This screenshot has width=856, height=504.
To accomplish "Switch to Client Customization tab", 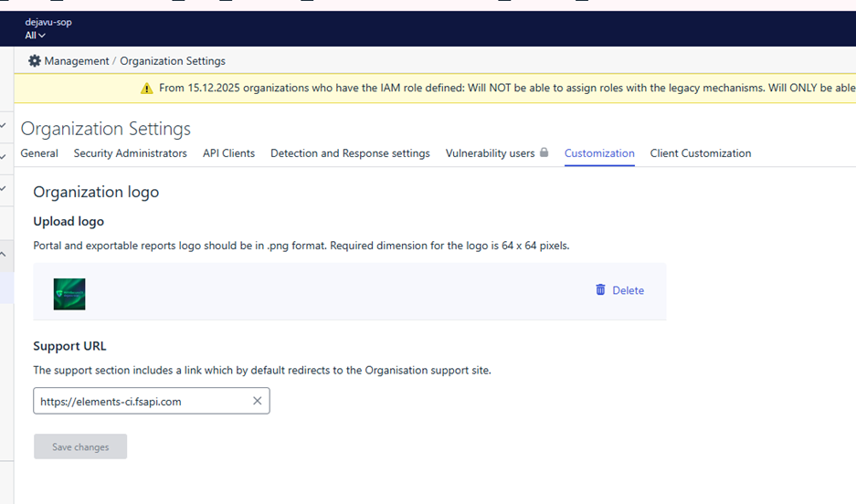I will click(701, 153).
